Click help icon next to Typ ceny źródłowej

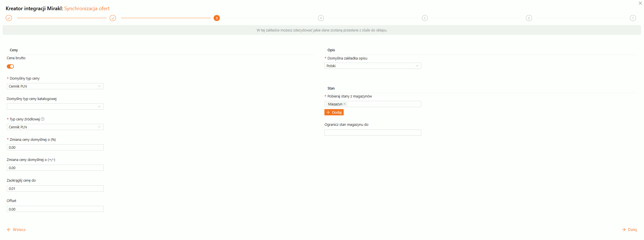coord(43,119)
